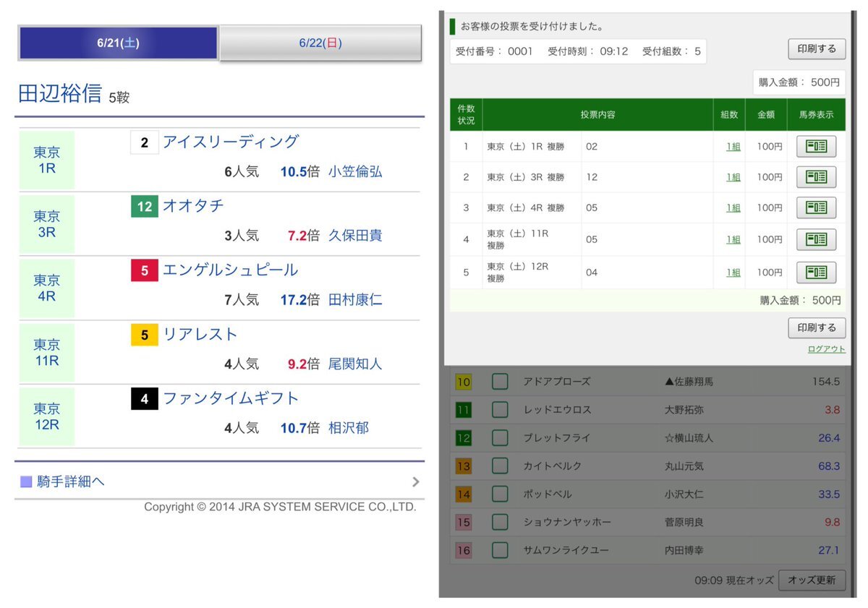Check the box for アドアプローズ
Viewport: 868px width, 608px height.
[500, 382]
